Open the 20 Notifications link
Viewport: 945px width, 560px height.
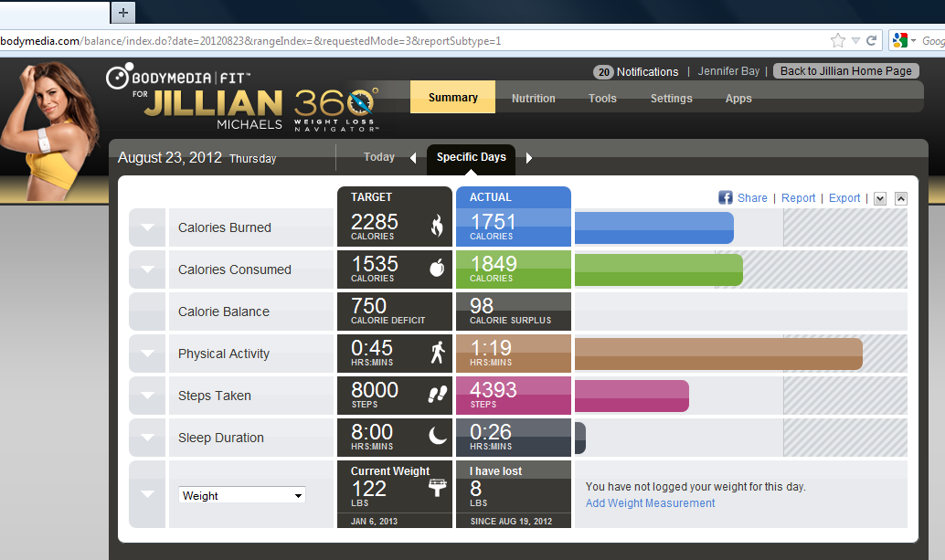pyautogui.click(x=636, y=71)
